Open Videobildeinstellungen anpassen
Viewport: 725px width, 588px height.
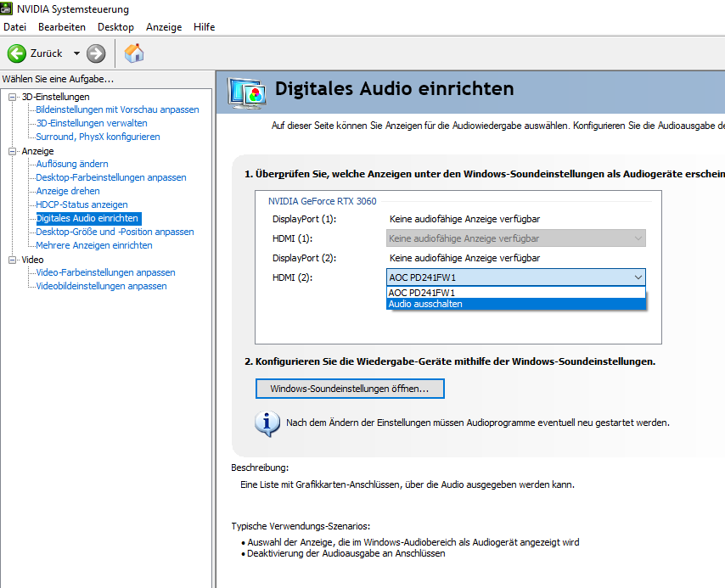(x=101, y=286)
